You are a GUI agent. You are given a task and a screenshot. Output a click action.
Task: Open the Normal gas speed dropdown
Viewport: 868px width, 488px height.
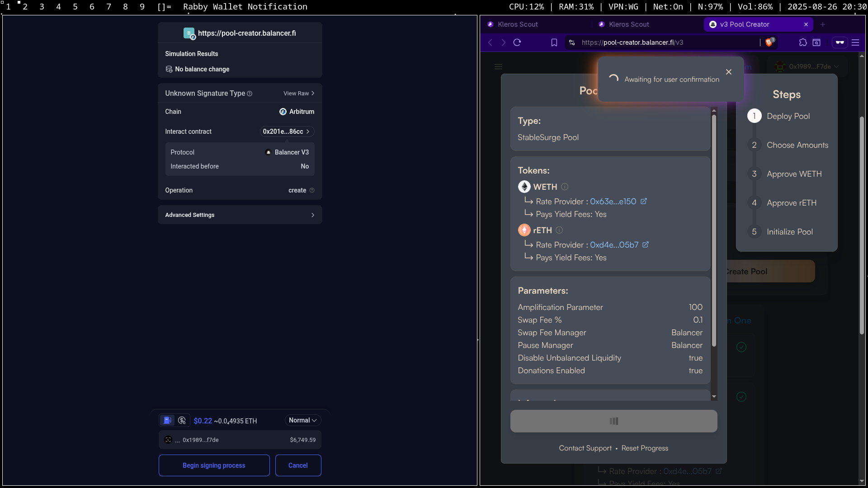click(303, 420)
